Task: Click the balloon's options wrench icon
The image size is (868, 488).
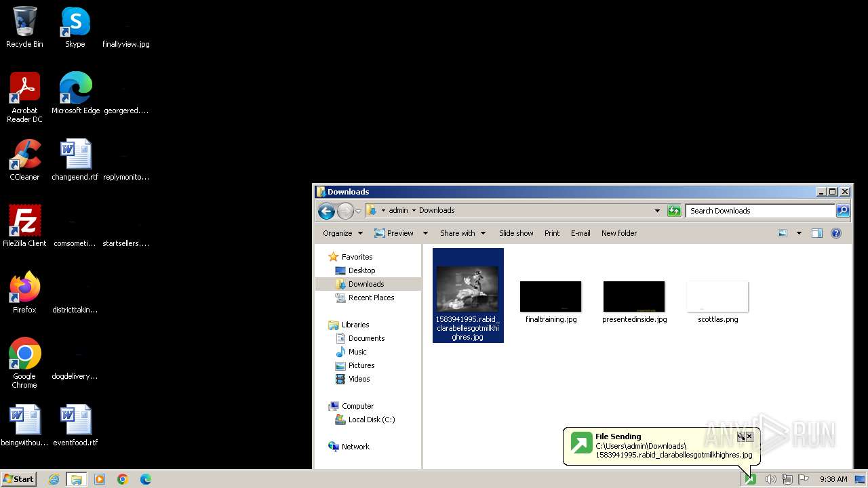Action: tap(741, 436)
